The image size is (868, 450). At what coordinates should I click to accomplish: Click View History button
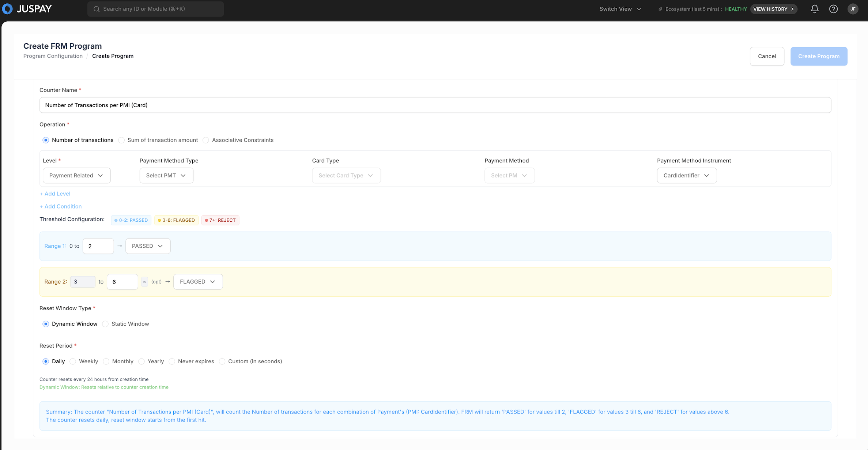[x=774, y=9]
